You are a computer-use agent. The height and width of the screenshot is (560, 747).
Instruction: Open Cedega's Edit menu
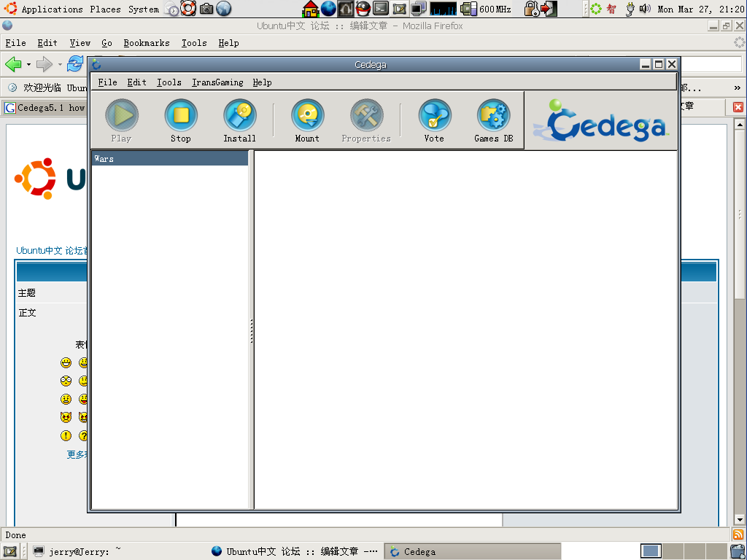136,82
